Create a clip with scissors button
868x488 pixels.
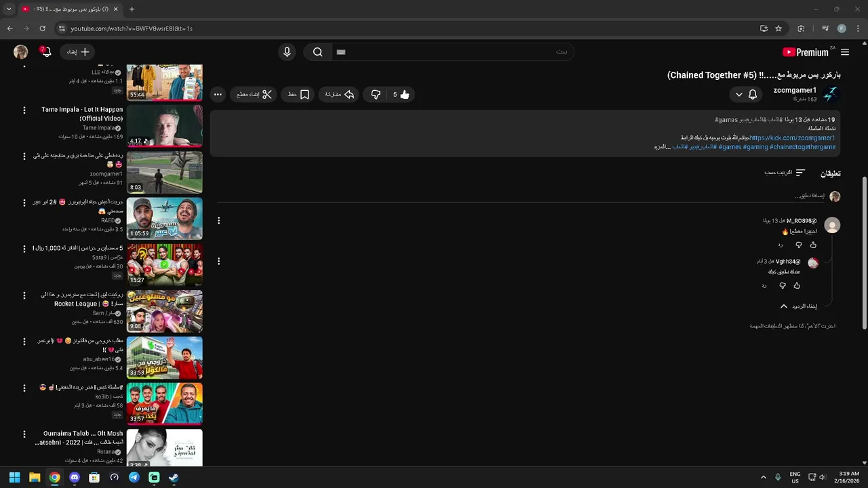coord(254,95)
